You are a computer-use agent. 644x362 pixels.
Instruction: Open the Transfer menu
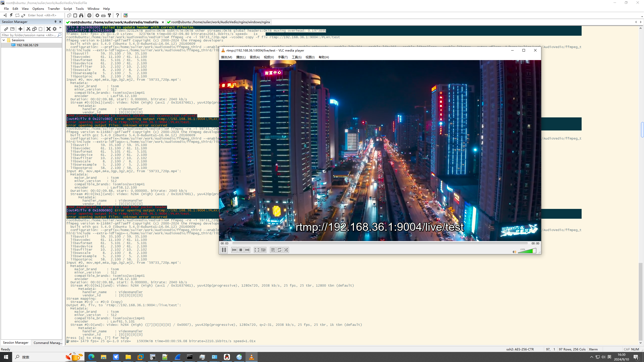pyautogui.click(x=54, y=9)
